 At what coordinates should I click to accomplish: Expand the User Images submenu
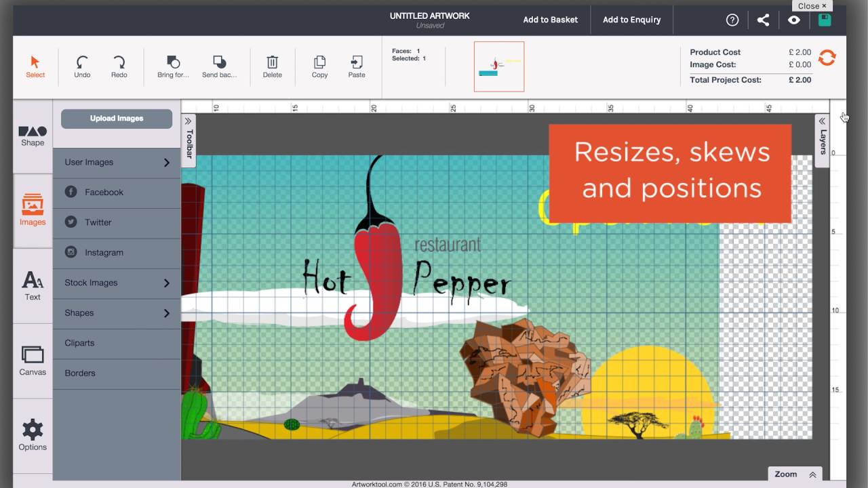117,163
